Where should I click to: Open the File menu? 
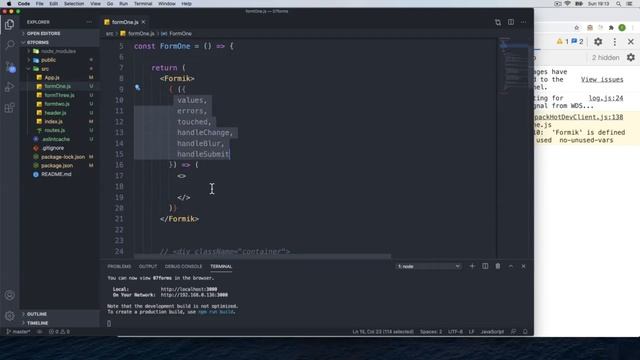point(40,4)
